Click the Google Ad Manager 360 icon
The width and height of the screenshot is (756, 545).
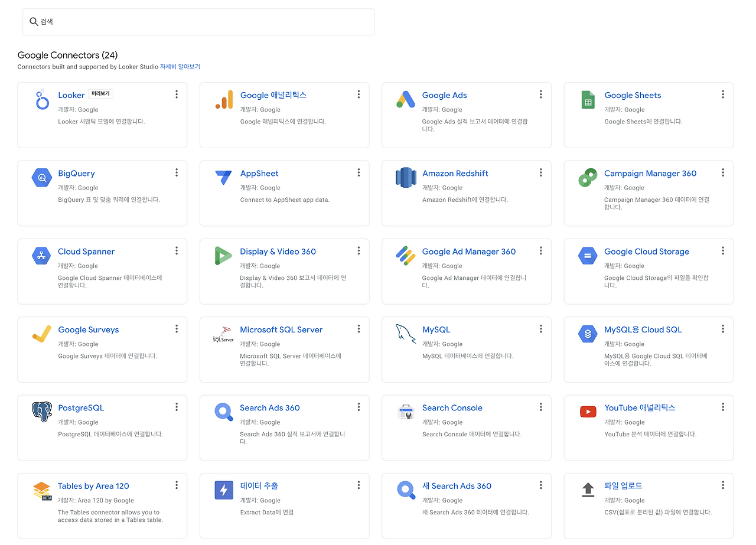coord(406,256)
